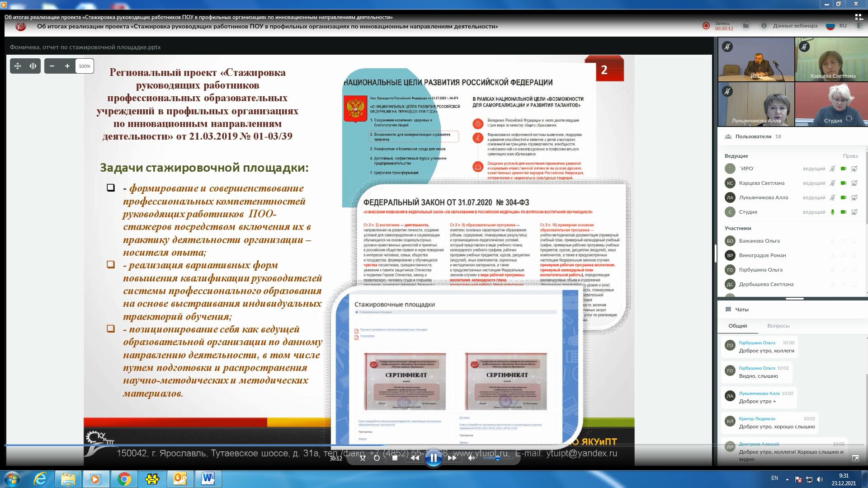Image resolution: width=868 pixels, height=488 pixels.
Task: Toggle the green microphone for Студия
Action: [x=832, y=212]
